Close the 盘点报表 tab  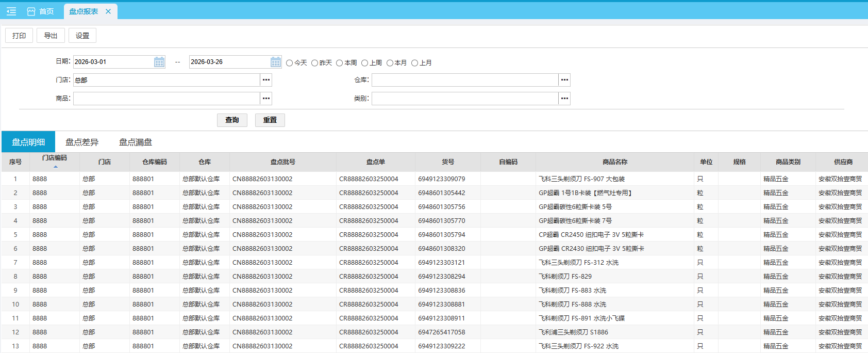tap(108, 11)
